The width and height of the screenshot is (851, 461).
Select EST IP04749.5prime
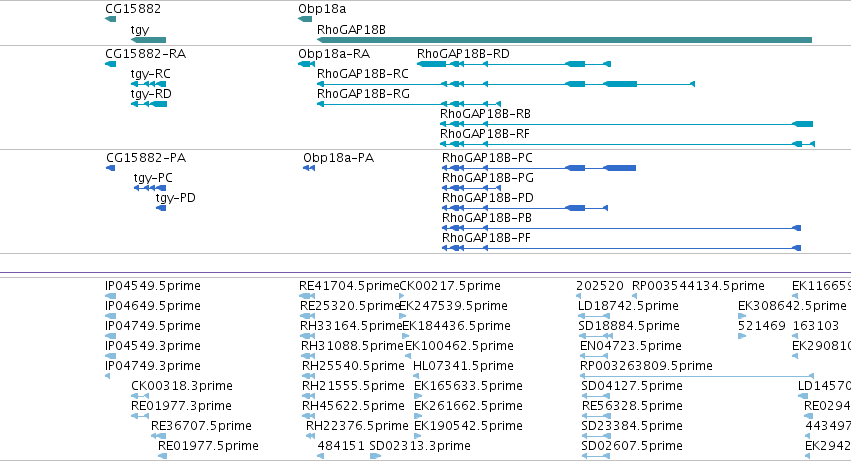153,326
